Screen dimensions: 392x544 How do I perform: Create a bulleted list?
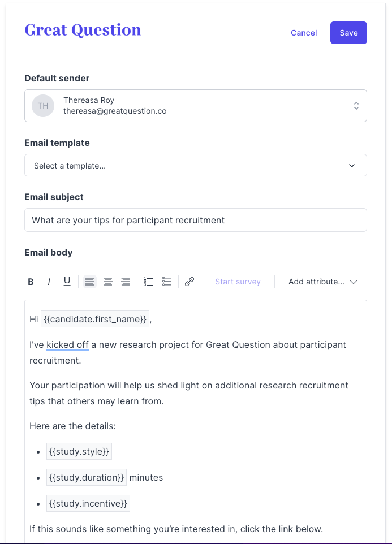(166, 281)
